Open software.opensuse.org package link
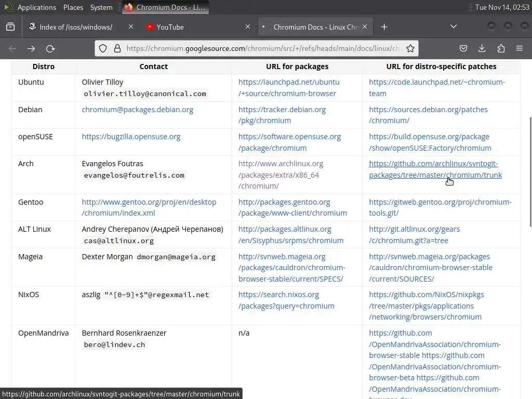This screenshot has height=399, width=532. tap(289, 142)
